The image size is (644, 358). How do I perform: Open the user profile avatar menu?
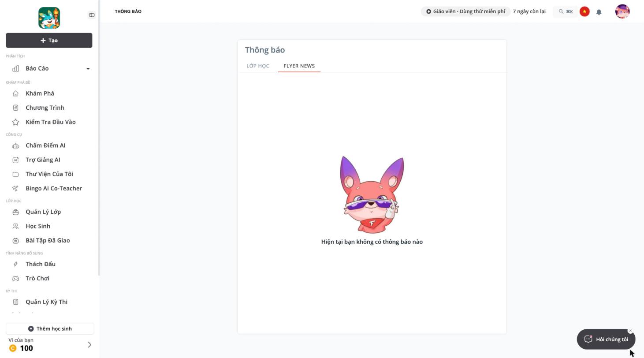622,11
